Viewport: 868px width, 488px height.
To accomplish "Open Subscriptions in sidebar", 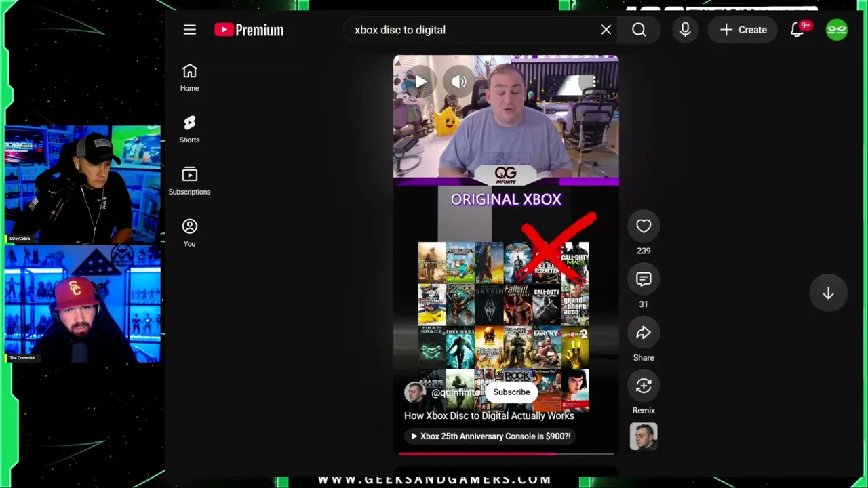I will click(190, 181).
